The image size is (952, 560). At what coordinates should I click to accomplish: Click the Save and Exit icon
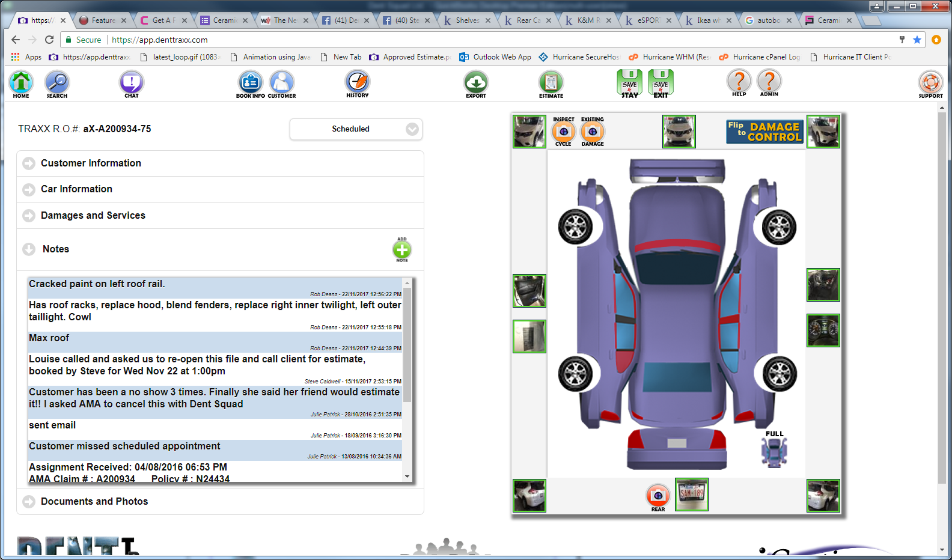(x=661, y=83)
